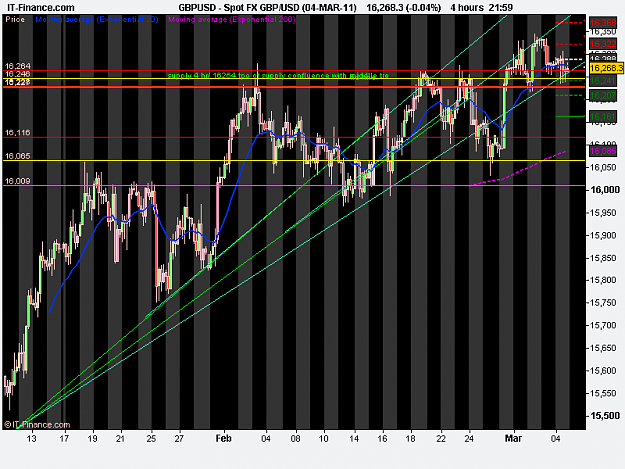The image size is (625, 469).
Task: Click the 19 date label on time axis
Action: 93,438
